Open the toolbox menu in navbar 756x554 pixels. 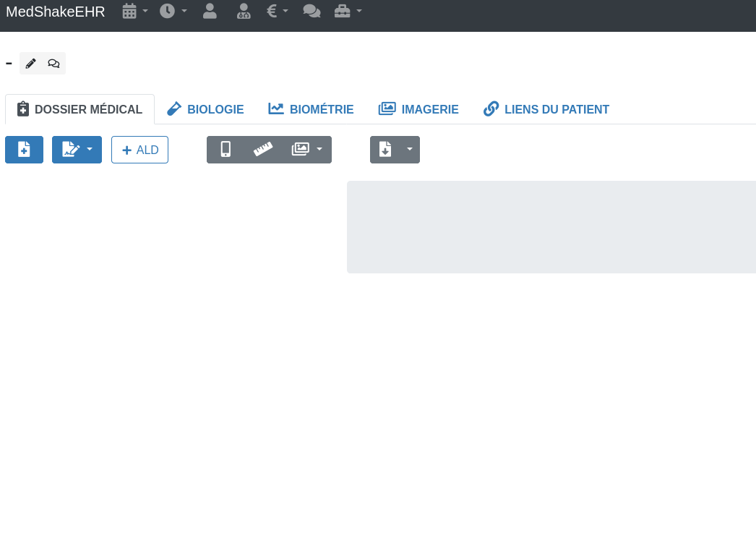click(x=348, y=11)
